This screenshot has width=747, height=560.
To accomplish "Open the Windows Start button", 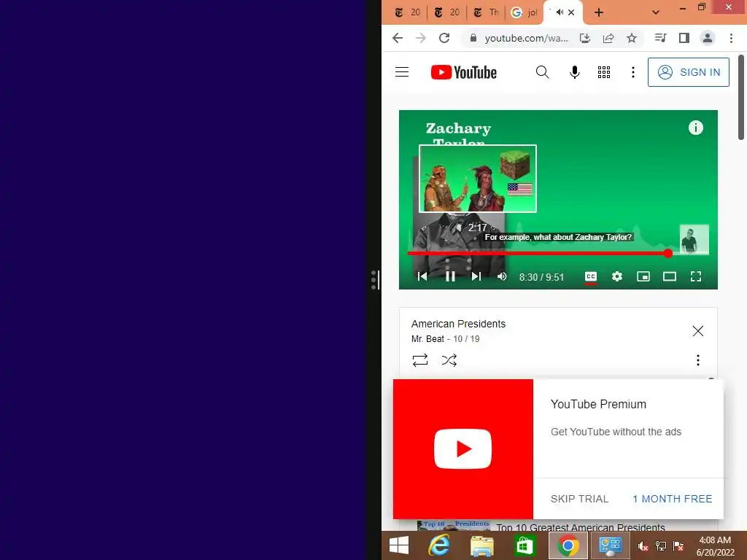I will point(399,545).
